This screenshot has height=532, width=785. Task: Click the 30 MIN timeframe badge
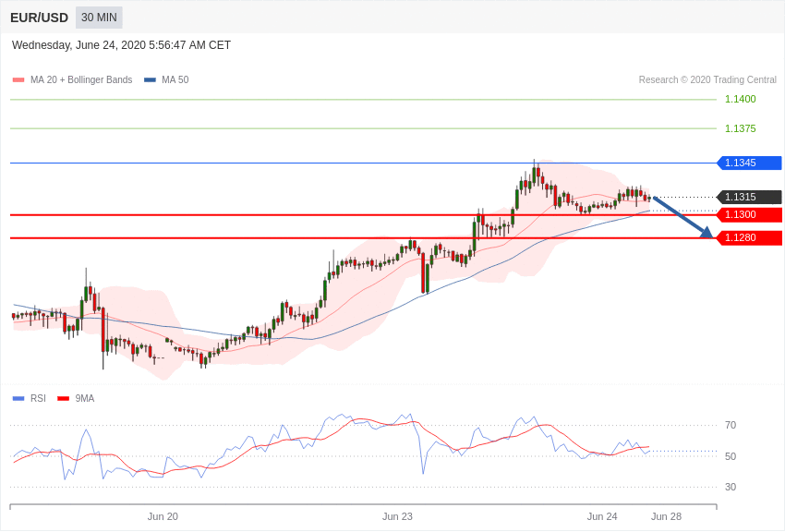(x=99, y=18)
